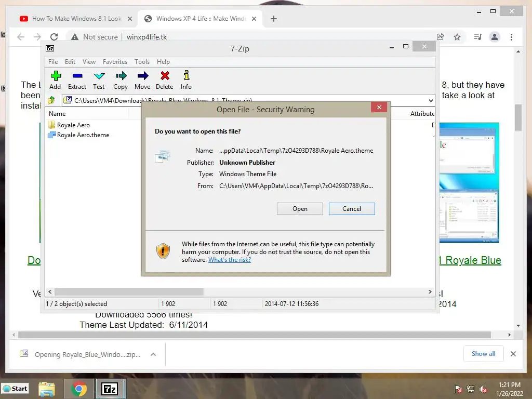Click Show all downloads button

pyautogui.click(x=484, y=354)
